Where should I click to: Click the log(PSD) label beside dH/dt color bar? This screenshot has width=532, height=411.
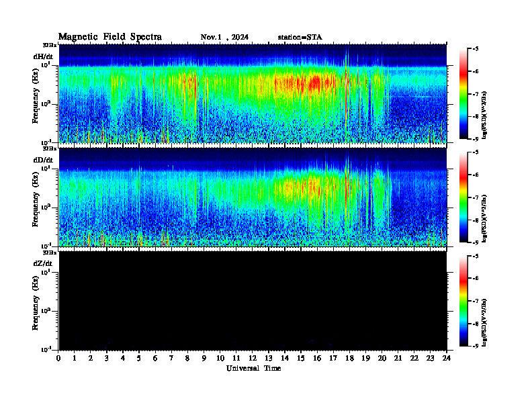click(x=484, y=115)
